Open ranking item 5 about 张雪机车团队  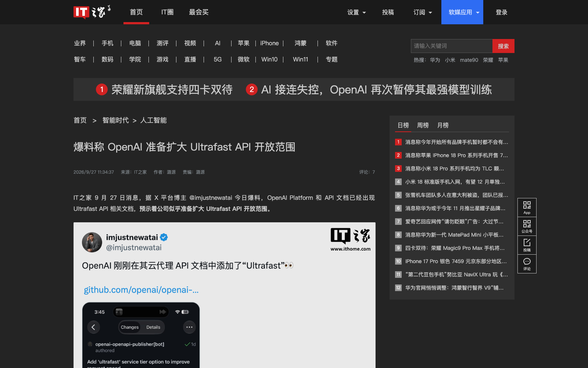[456, 195]
